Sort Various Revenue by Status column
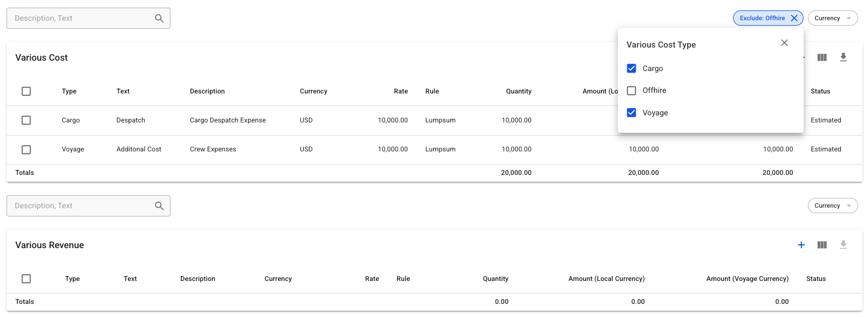The height and width of the screenshot is (317, 868). pyautogui.click(x=816, y=279)
